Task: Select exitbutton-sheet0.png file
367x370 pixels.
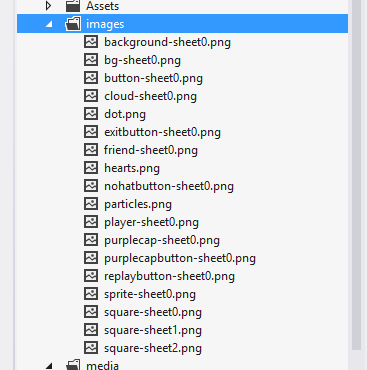Action: 162,132
